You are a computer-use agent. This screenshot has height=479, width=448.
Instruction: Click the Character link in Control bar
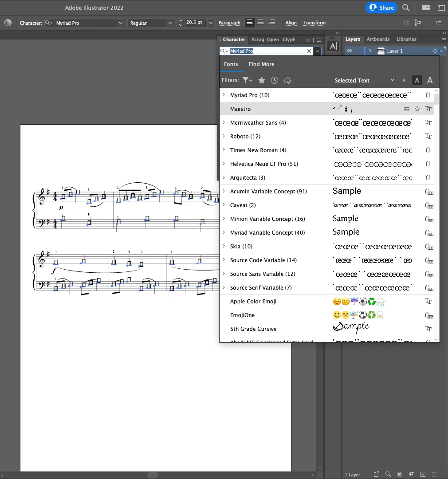click(31, 23)
